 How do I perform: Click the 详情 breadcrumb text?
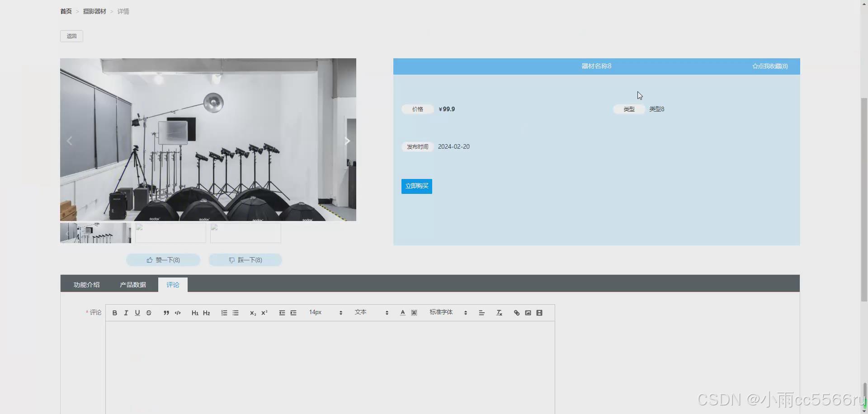123,11
